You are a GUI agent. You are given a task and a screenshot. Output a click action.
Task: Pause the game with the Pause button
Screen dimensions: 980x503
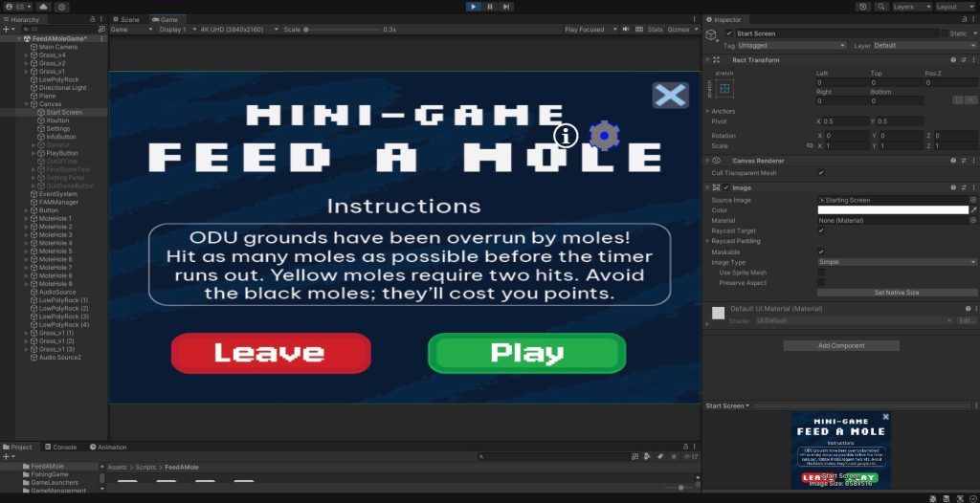click(x=490, y=7)
